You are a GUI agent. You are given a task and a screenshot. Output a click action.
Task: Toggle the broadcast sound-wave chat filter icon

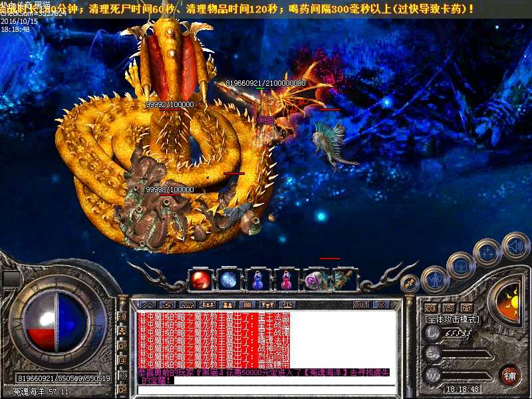tap(122, 317)
